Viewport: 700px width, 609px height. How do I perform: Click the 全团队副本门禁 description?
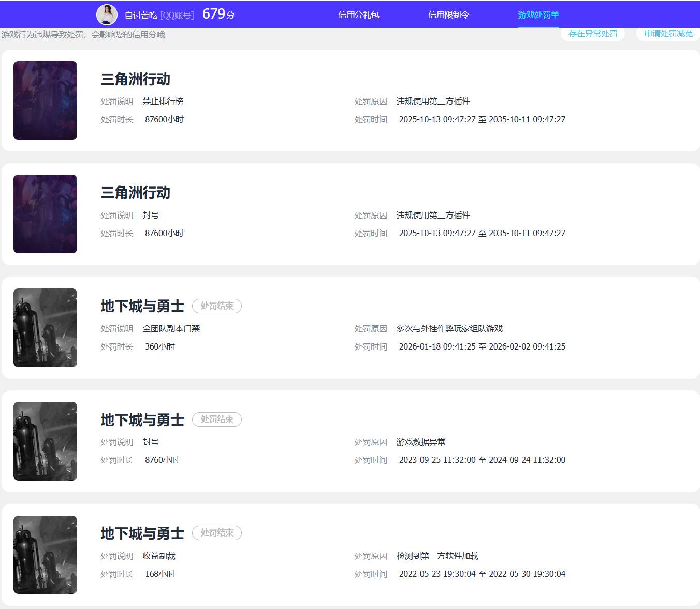point(171,329)
